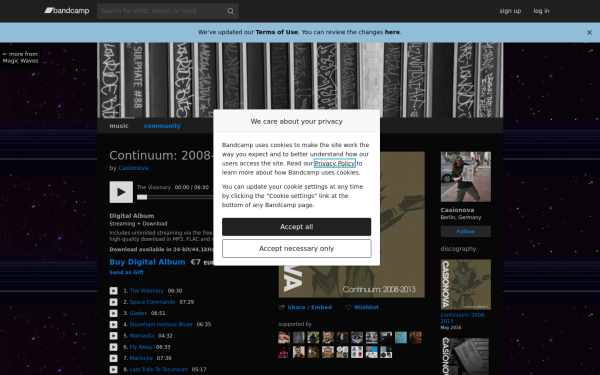Open last supporter avatar in top row
600x375 pixels.
click(x=416, y=338)
